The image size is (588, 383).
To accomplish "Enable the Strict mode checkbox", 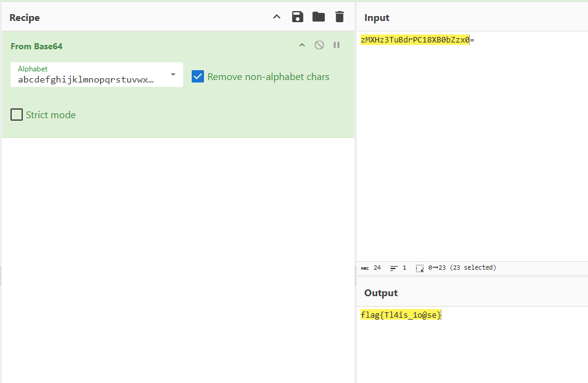I will [17, 115].
